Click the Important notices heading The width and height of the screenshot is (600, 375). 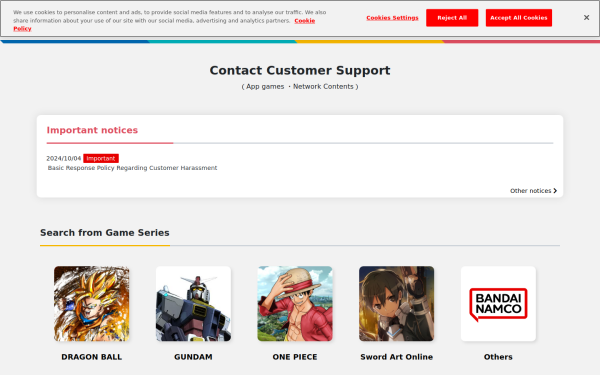point(92,130)
